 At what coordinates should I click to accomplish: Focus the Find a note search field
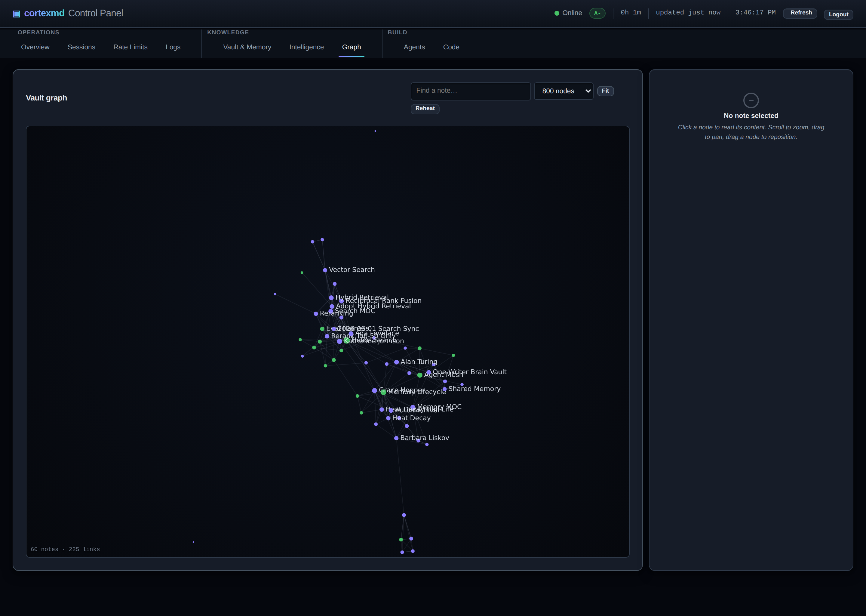click(471, 91)
